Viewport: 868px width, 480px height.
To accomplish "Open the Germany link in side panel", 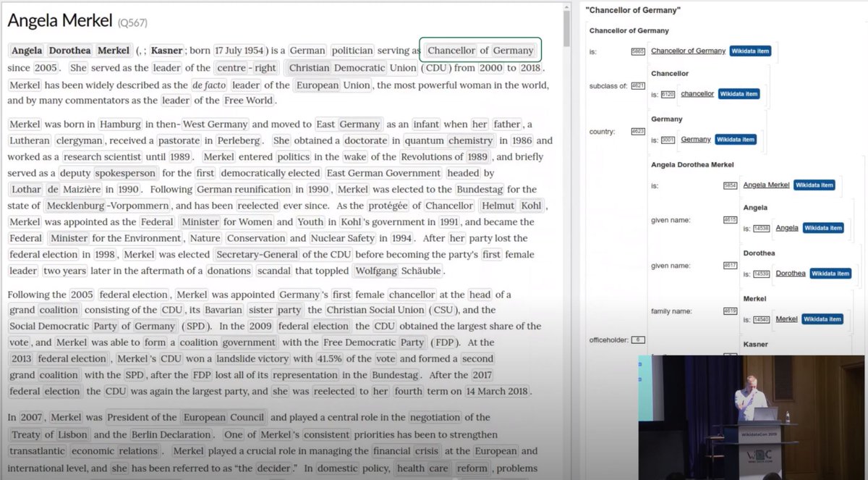I will 696,139.
